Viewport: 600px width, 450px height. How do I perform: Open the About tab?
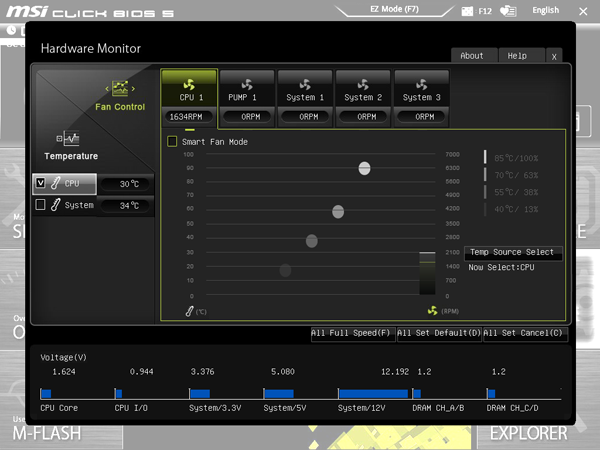(x=474, y=56)
